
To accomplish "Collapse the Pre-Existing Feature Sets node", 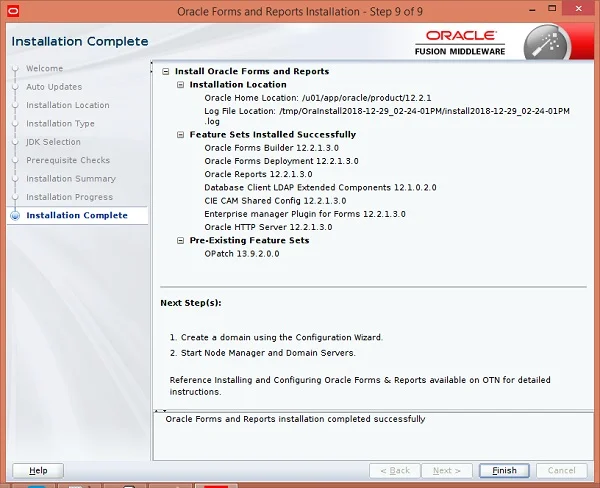I will 180,240.
